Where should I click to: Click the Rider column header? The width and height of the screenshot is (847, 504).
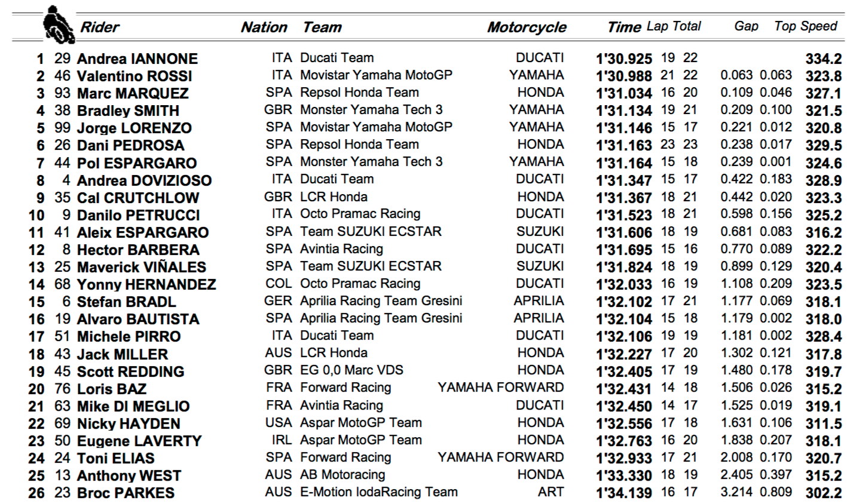(x=100, y=27)
